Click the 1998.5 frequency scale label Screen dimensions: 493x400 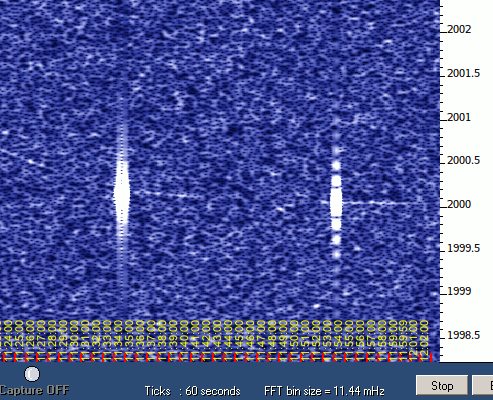click(x=463, y=335)
